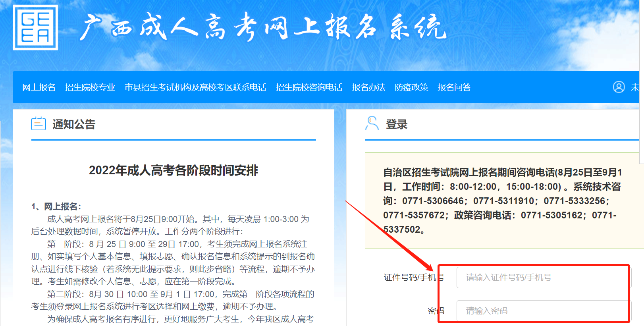Focus the 证件号码/手机号 input field
This screenshot has height=326, width=644.
tap(544, 278)
